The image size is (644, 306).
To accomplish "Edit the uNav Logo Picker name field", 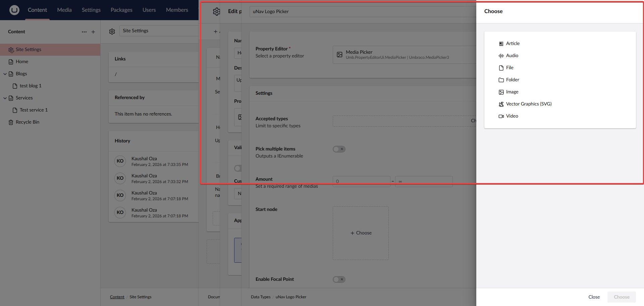I will 363,12.
